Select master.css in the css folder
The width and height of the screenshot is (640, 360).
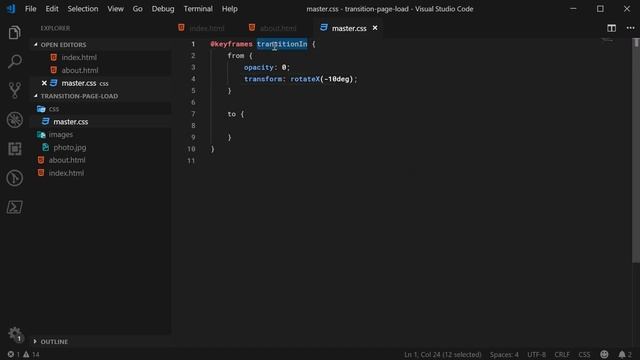(x=71, y=122)
